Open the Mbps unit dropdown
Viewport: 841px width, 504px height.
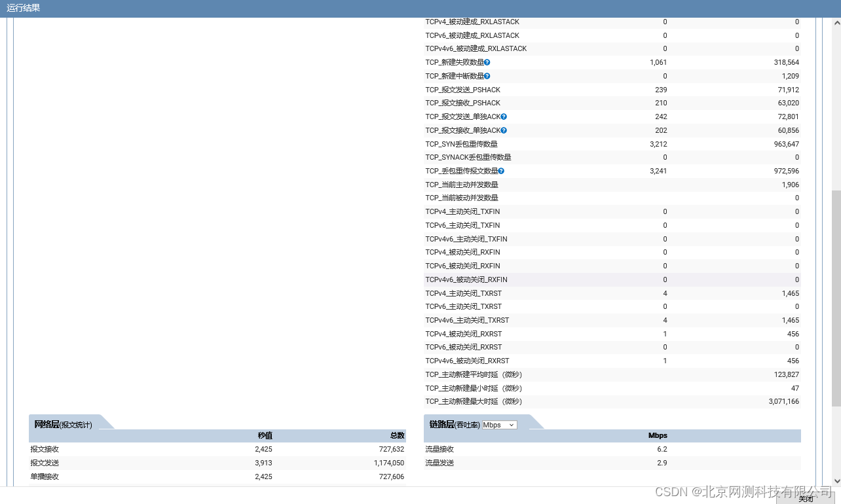click(x=499, y=425)
